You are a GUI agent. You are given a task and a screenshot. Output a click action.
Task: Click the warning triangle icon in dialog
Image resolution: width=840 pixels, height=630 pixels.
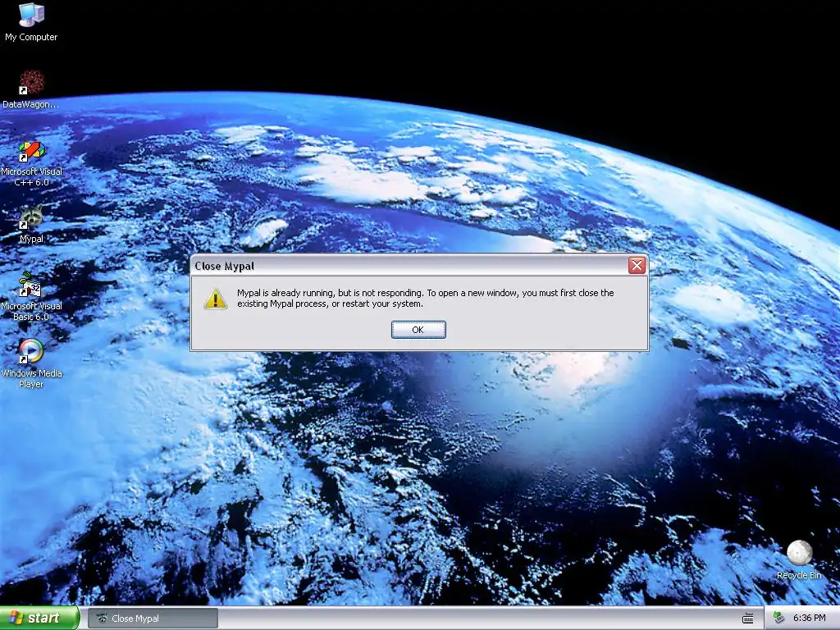216,299
